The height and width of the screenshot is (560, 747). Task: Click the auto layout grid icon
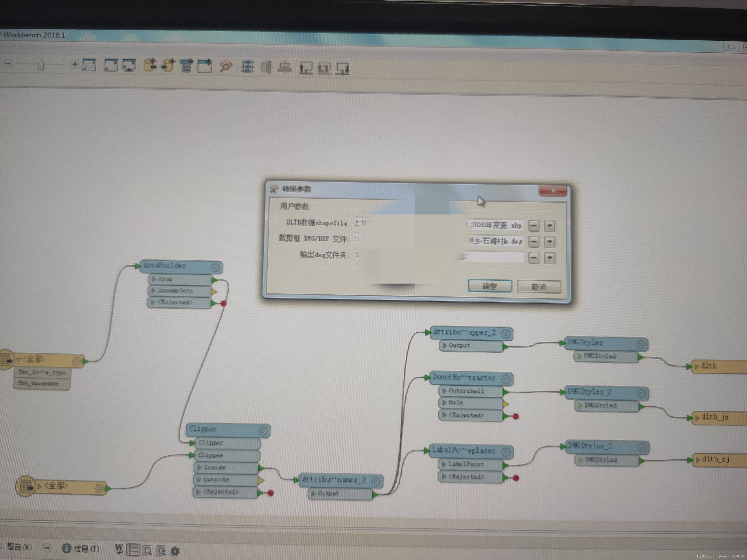point(247,67)
